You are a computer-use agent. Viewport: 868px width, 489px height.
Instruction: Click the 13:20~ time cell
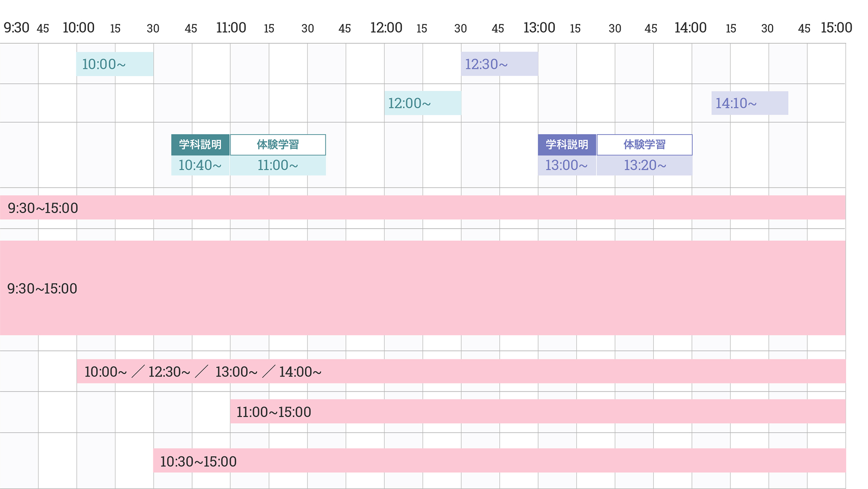pos(645,165)
